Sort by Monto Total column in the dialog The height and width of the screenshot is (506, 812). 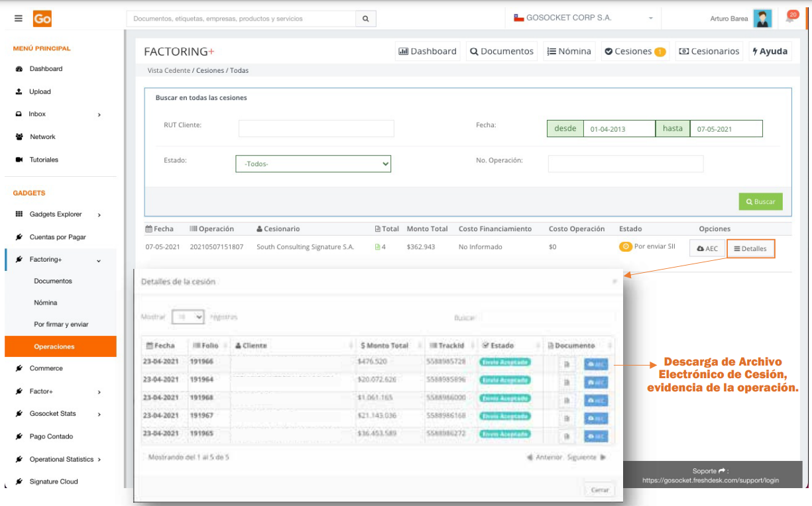click(x=389, y=346)
